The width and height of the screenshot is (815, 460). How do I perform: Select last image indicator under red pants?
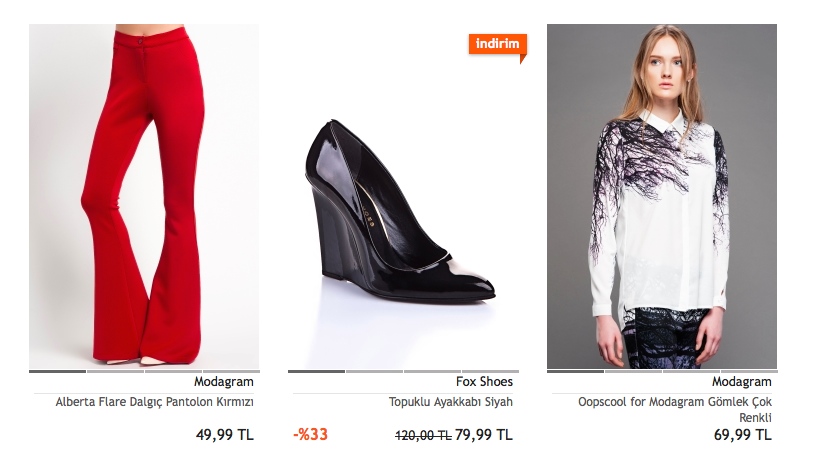click(x=231, y=371)
